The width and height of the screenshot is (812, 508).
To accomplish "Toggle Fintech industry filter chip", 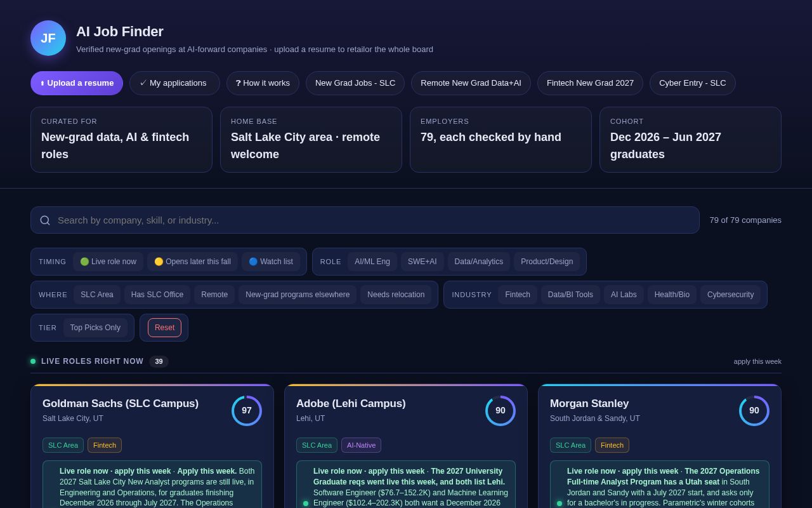I will (518, 295).
